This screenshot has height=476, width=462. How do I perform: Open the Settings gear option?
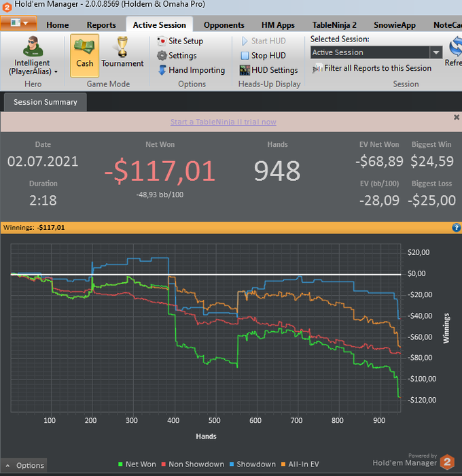click(177, 56)
